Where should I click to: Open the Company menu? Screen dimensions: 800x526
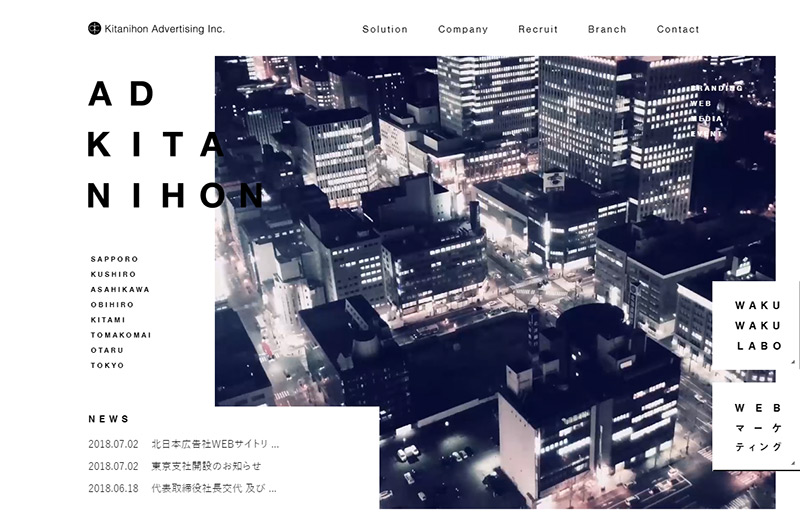point(463,30)
